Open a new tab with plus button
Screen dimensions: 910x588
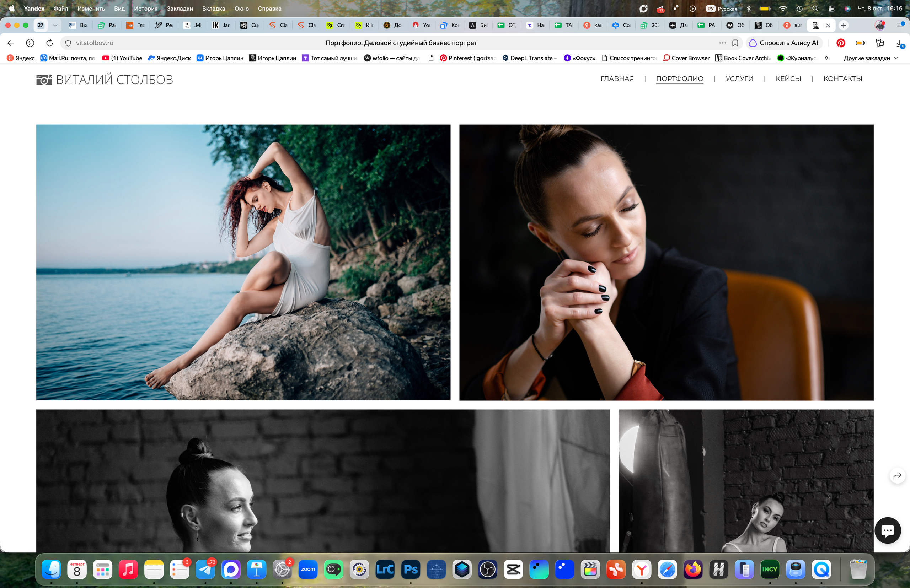[x=844, y=25]
